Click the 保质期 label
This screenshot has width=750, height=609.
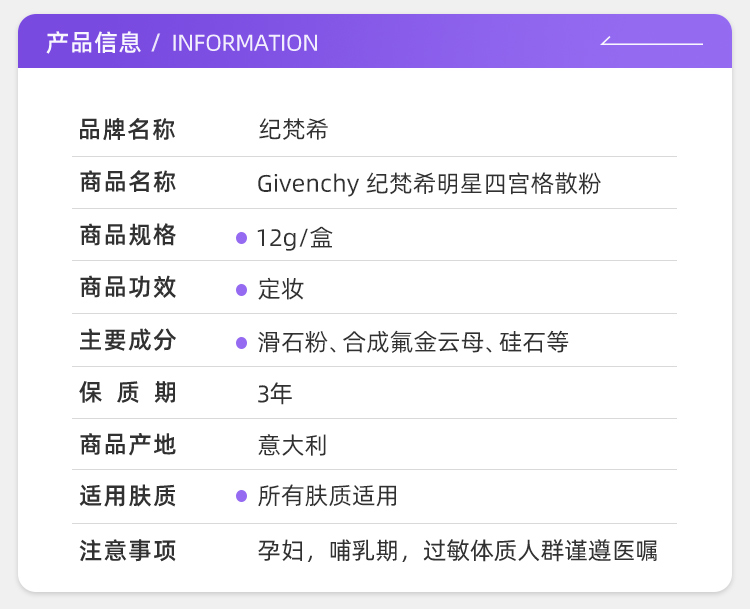point(127,393)
